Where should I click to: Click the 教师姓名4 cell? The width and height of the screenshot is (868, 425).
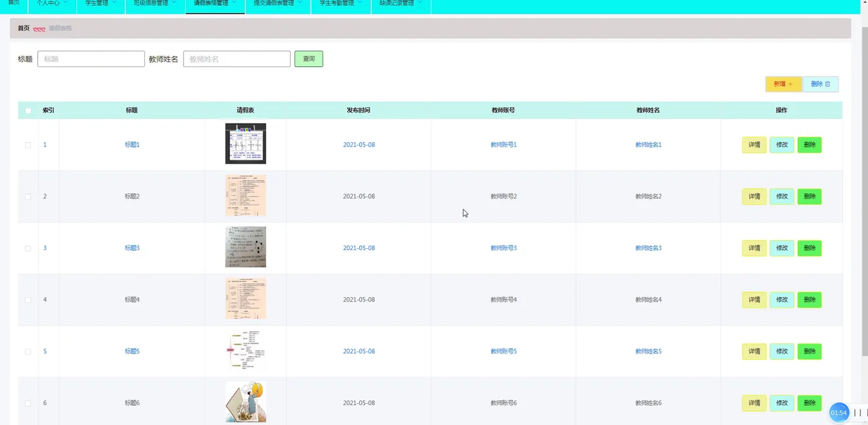(649, 300)
